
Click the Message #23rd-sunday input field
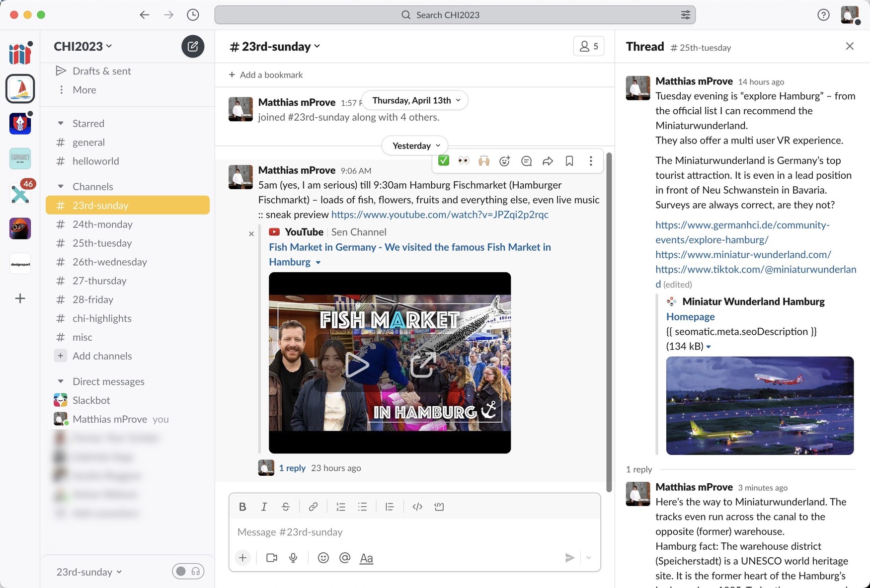[x=414, y=532]
